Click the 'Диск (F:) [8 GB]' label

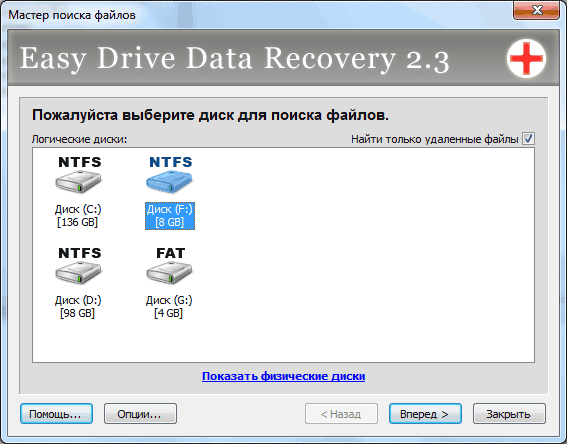tap(170, 216)
